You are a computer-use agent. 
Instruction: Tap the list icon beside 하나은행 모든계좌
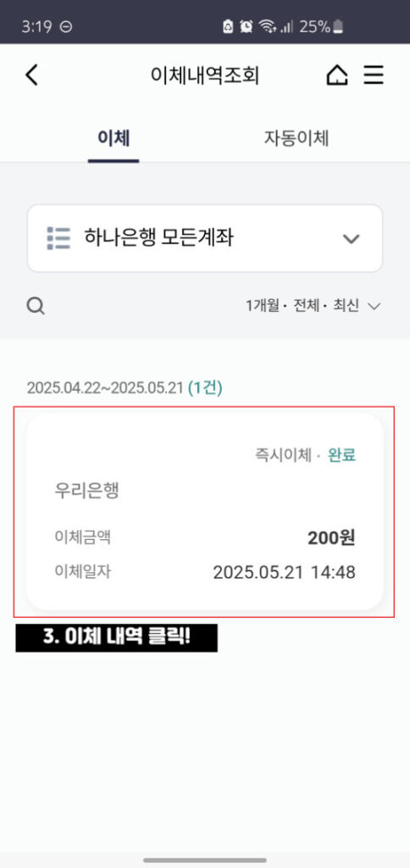(x=58, y=238)
